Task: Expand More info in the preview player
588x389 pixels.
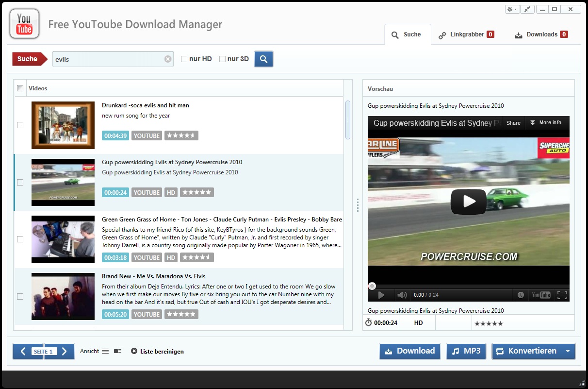Action: point(546,123)
